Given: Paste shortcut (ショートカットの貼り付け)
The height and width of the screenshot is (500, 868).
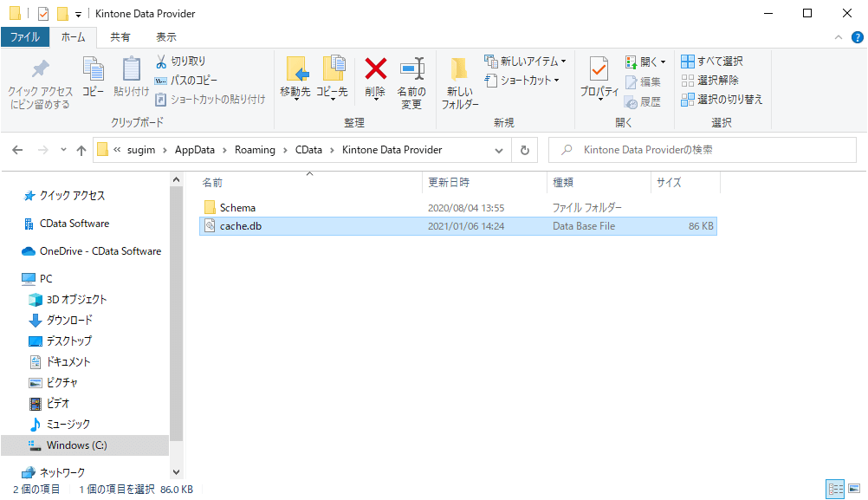Looking at the screenshot, I should click(211, 99).
